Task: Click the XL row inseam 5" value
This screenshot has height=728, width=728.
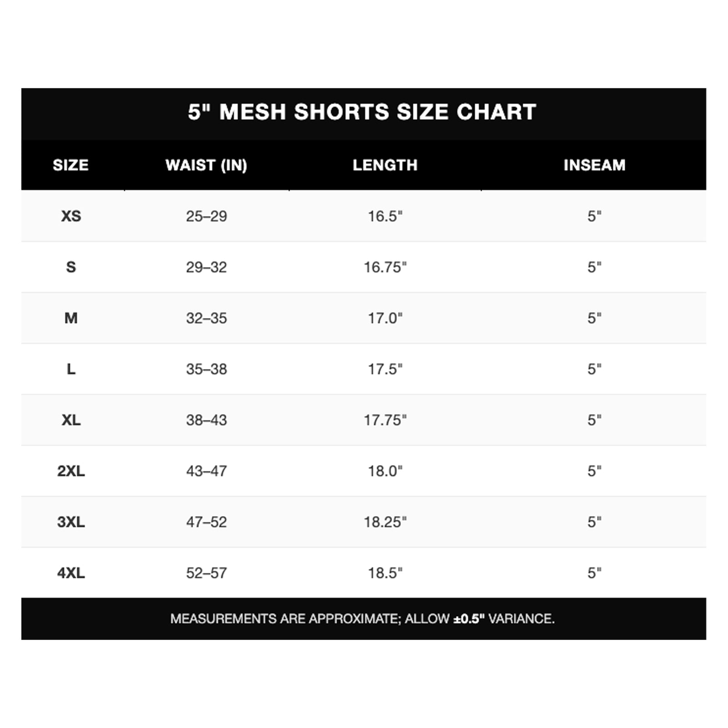Action: 594,420
